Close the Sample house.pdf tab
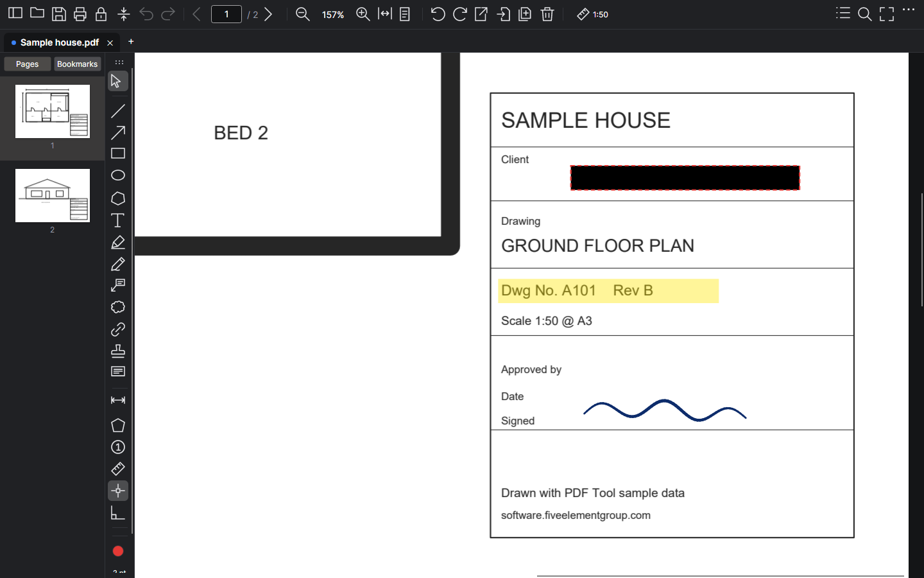 pyautogui.click(x=110, y=43)
